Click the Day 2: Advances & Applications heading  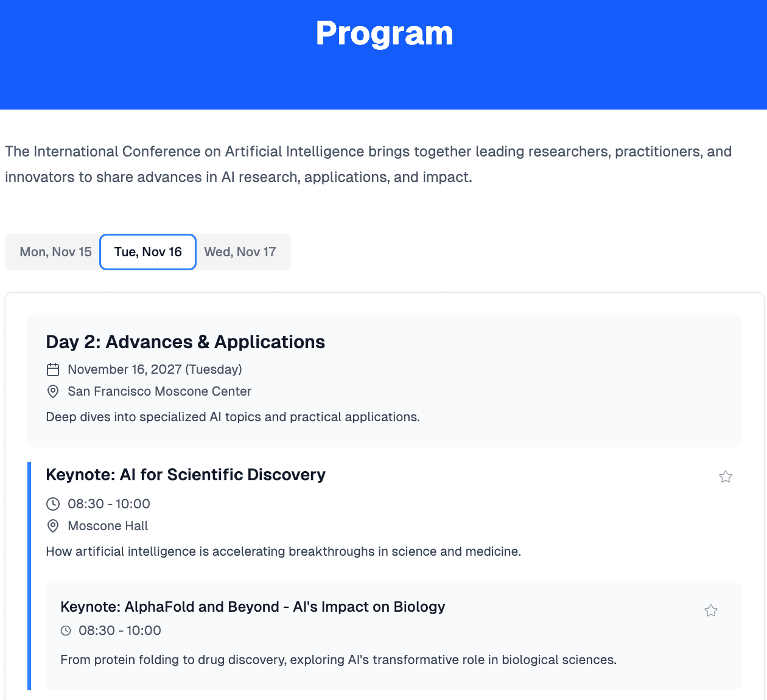185,342
